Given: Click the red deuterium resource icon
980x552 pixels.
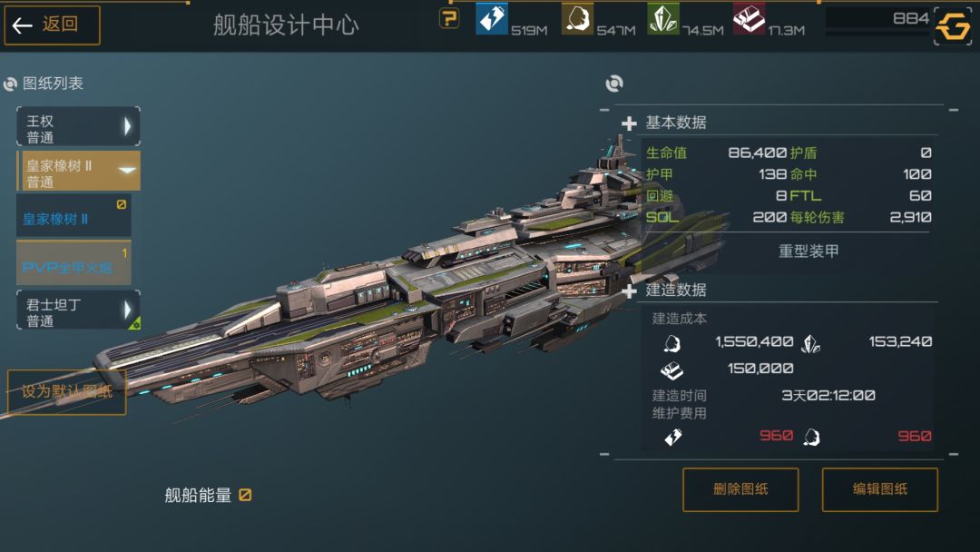Looking at the screenshot, I should coord(749,18).
